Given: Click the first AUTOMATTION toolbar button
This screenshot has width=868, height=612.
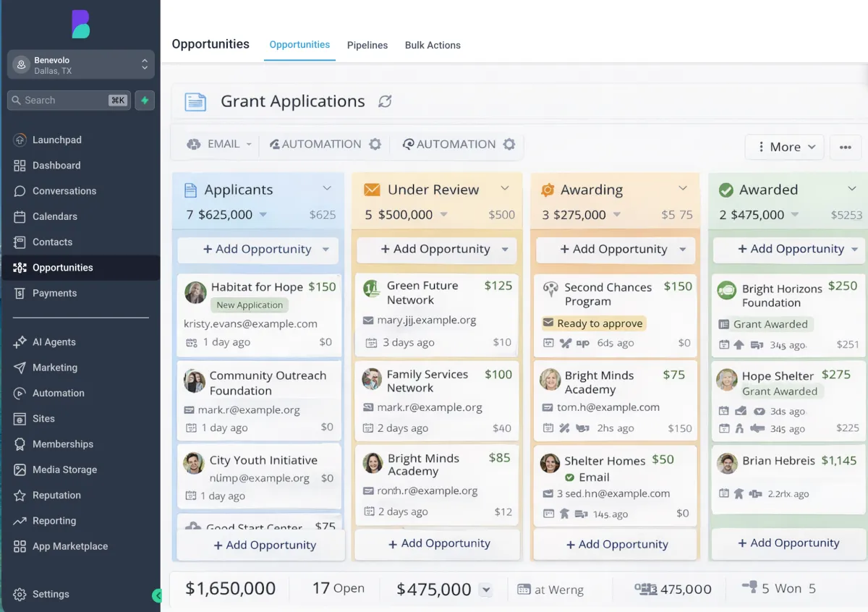Looking at the screenshot, I should pos(315,144).
